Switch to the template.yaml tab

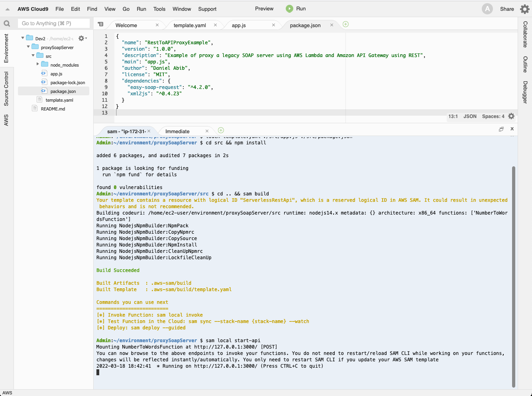click(x=190, y=25)
